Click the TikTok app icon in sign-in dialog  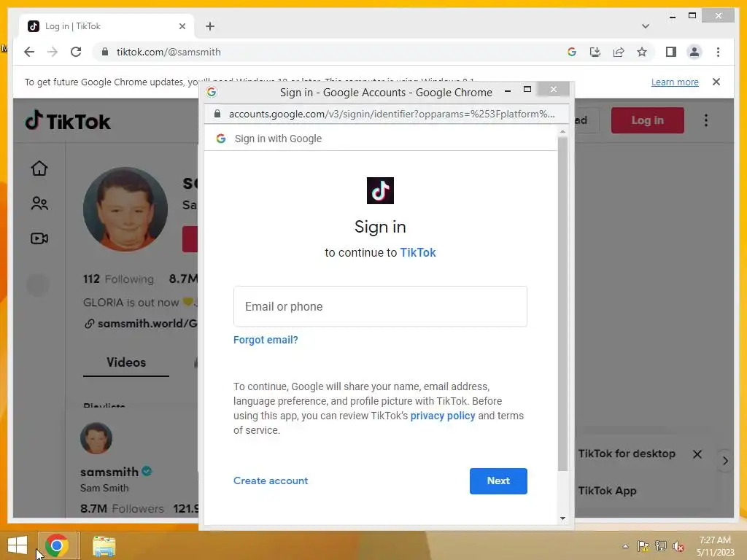[x=380, y=190]
